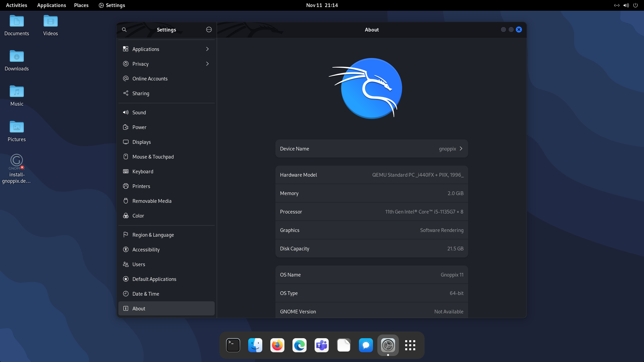This screenshot has width=644, height=362.
Task: Click the OS Type 64-bit value
Action: tap(457, 293)
